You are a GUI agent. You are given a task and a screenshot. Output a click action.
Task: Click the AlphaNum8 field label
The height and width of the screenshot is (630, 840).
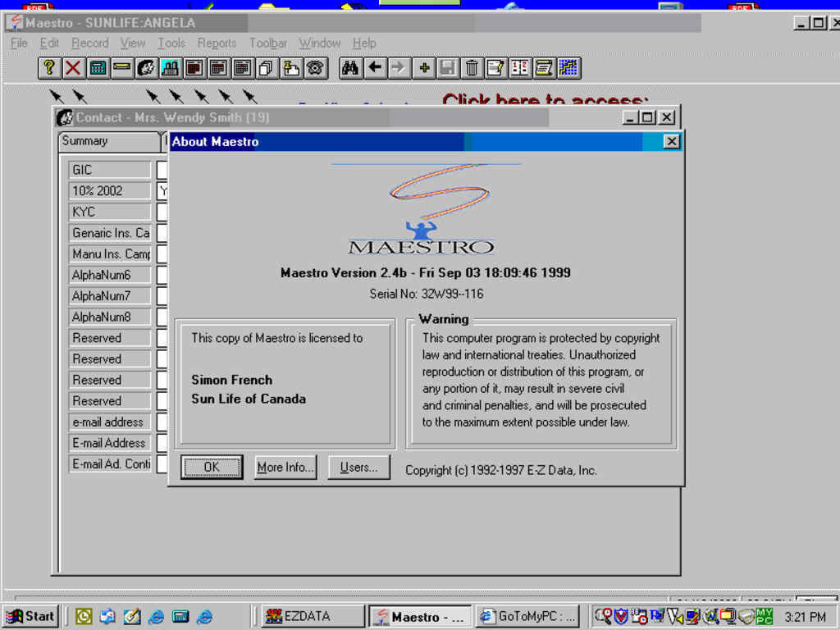110,317
